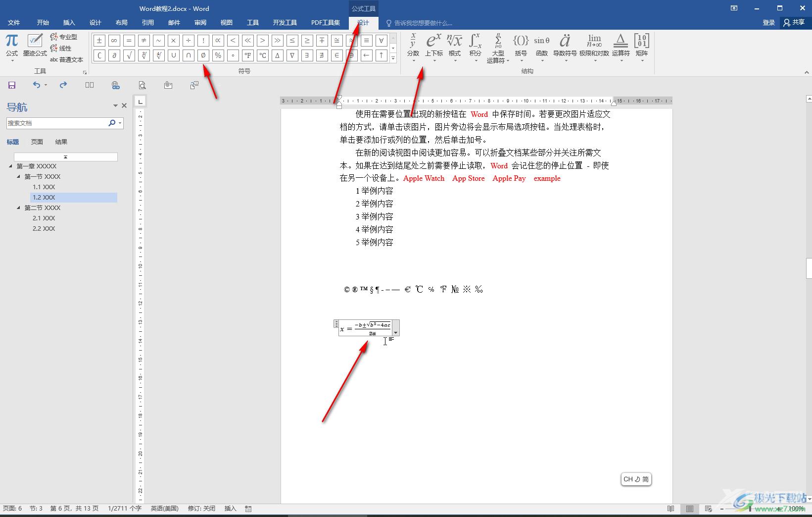Open the function (函数) structure dropdown
The width and height of the screenshot is (812, 517).
pyautogui.click(x=542, y=48)
